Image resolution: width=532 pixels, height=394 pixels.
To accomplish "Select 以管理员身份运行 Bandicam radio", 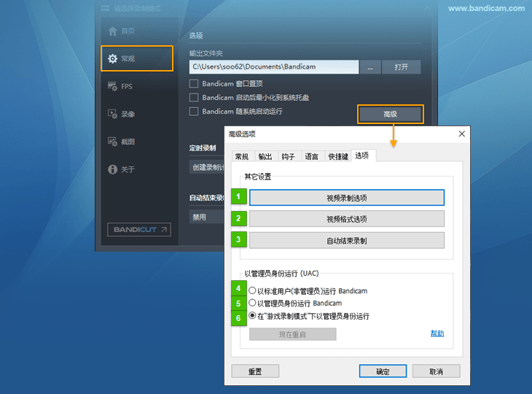I will [x=252, y=303].
